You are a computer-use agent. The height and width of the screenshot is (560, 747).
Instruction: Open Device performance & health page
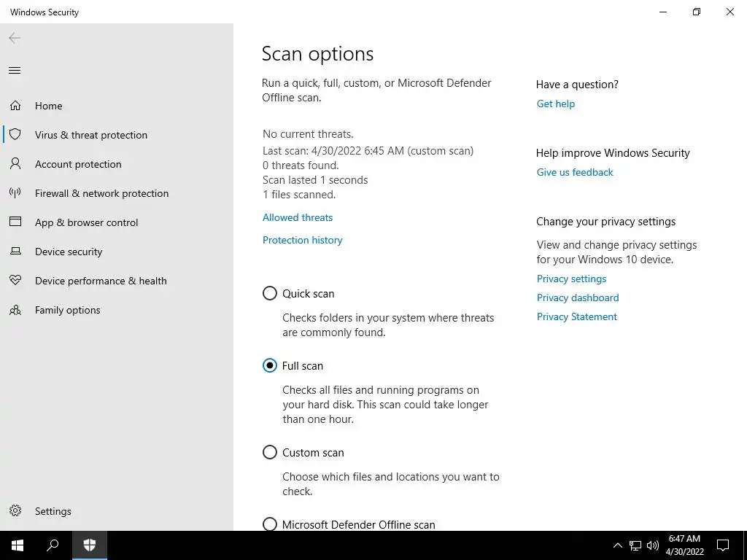101,281
